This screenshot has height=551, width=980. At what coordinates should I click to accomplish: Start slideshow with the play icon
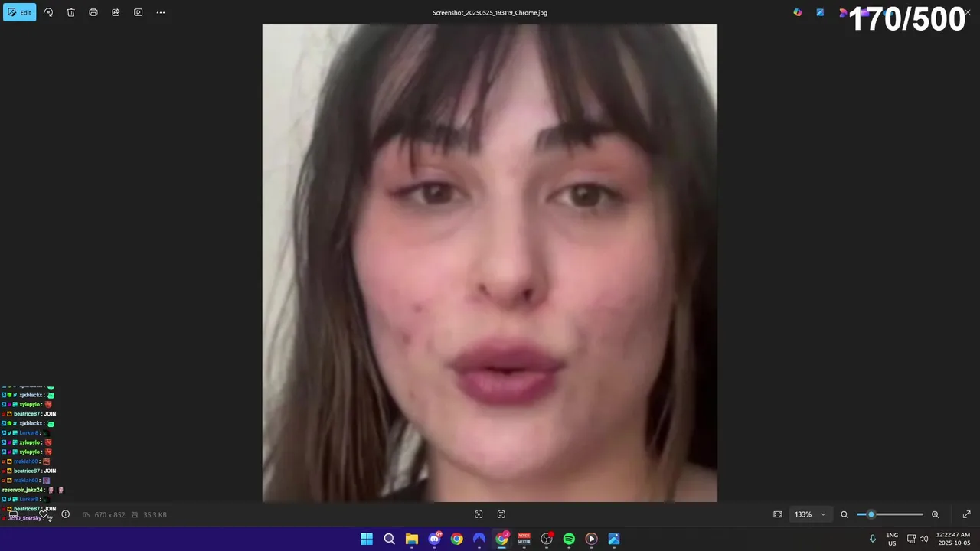pos(138,12)
